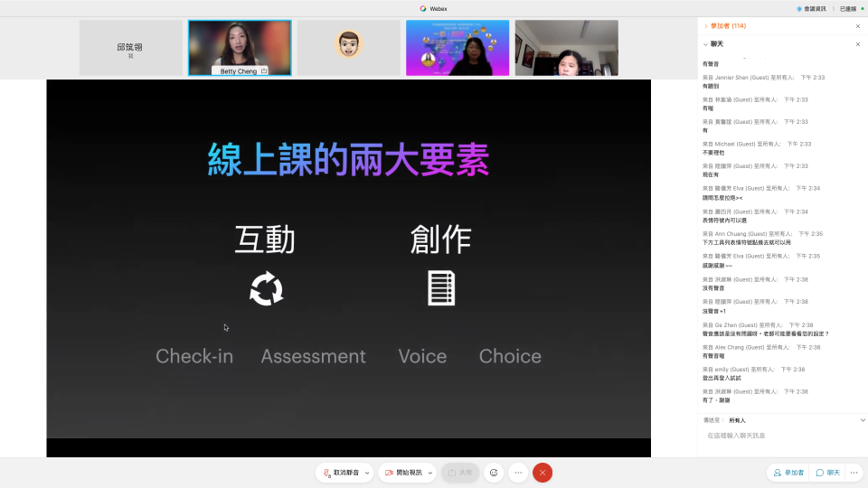This screenshot has width=868, height=488.
Task: Unmute microphone with 取消靜音 button
Action: coord(340,473)
